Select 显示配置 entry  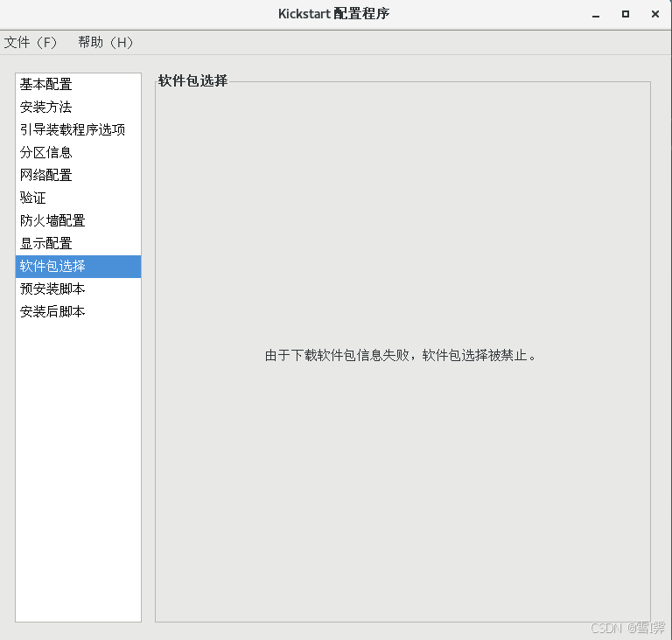[x=78, y=243]
